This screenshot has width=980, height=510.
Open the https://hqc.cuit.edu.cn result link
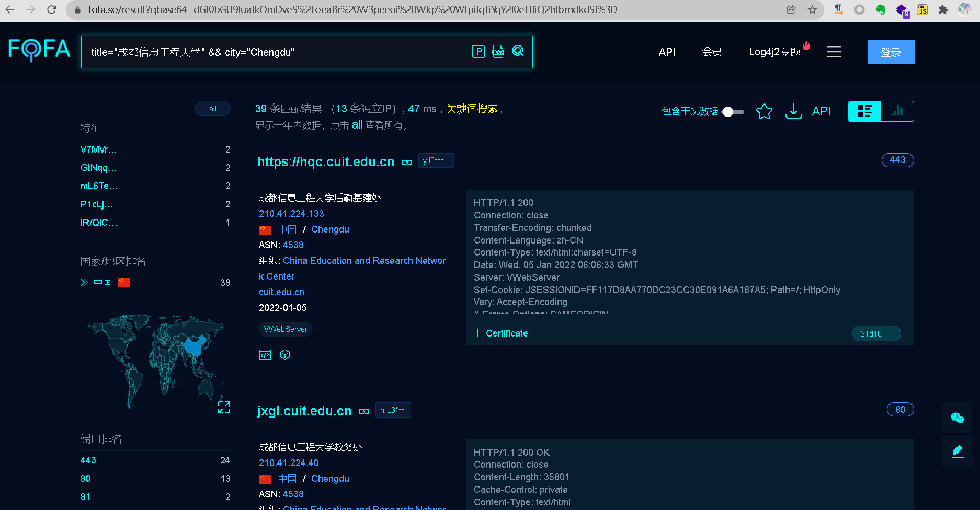click(x=326, y=162)
